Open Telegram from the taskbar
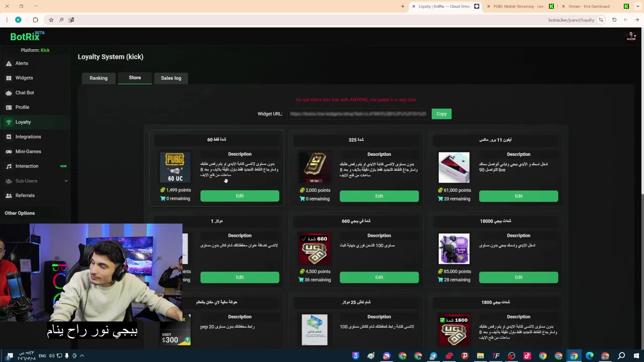This screenshot has width=644, height=362. (x=433, y=356)
